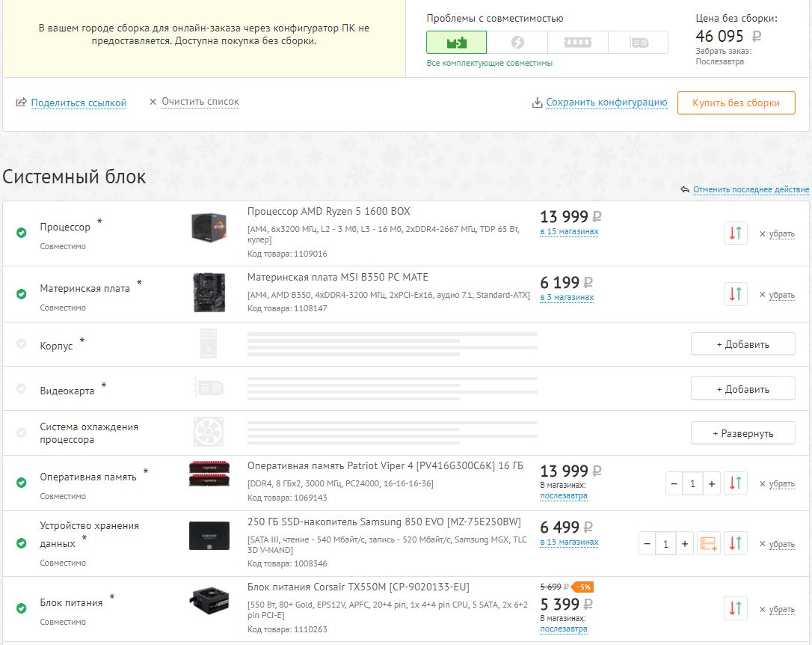
Task: Select the RAM compatibility filter icon
Action: pos(577,43)
